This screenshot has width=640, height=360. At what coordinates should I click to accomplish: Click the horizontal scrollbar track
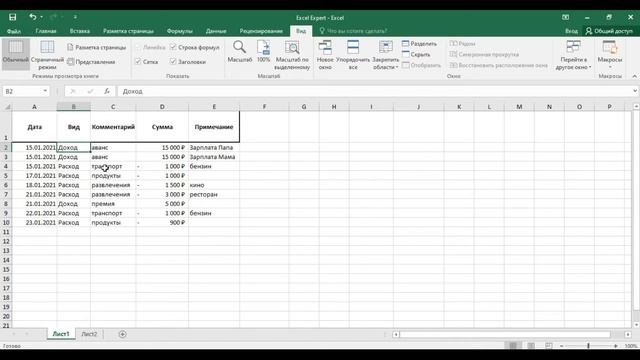pos(505,334)
